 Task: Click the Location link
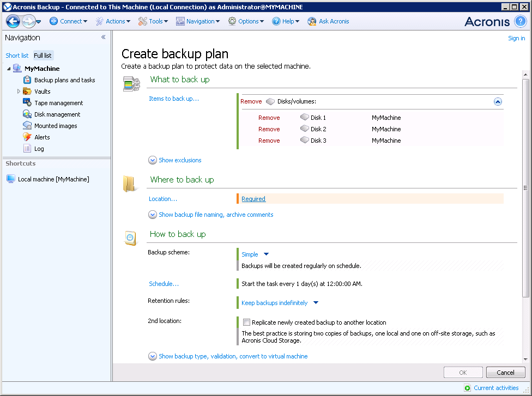163,199
